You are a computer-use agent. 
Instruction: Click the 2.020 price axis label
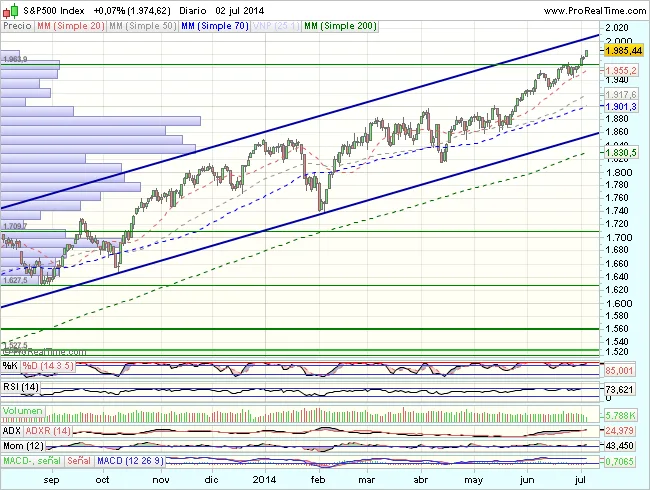pyautogui.click(x=617, y=28)
